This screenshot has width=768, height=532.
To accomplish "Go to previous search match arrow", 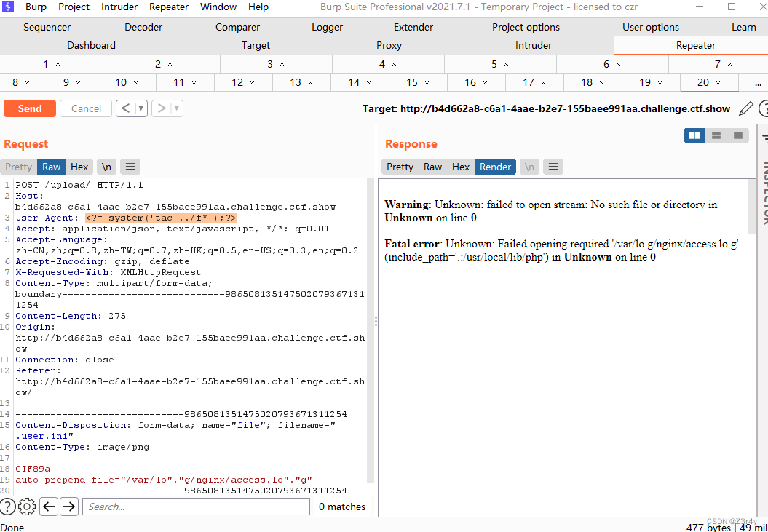I will click(x=49, y=507).
